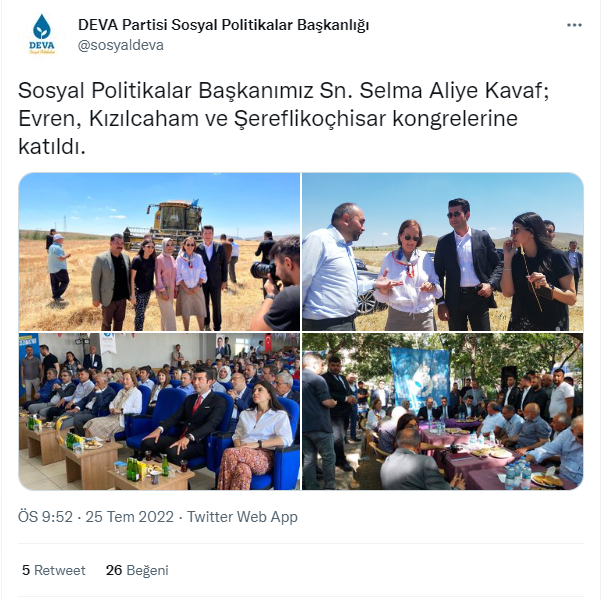Click the word Şereflikoçhisar in the tweet

(x=309, y=119)
